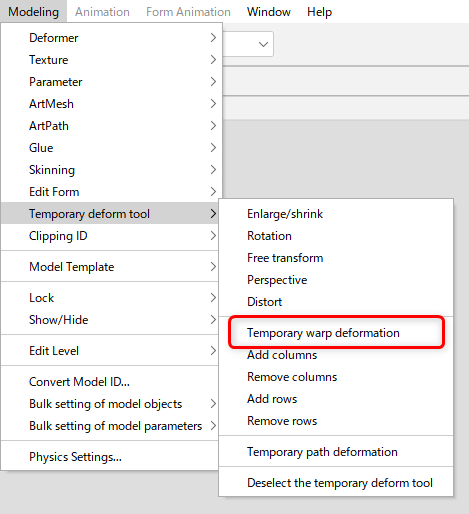Click Remove rows menu entry

(x=336, y=421)
